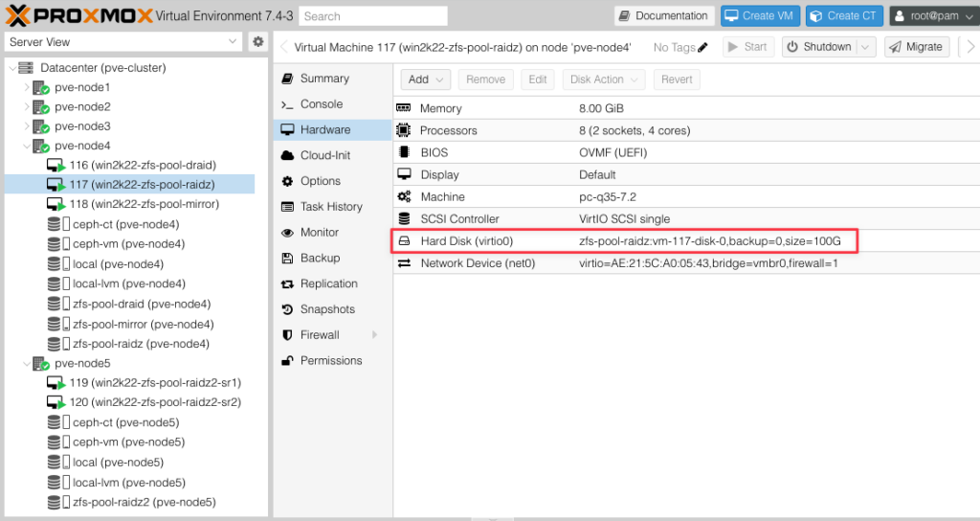Viewport: 980px width, 521px height.
Task: Click the Machine gears icon
Action: (405, 196)
